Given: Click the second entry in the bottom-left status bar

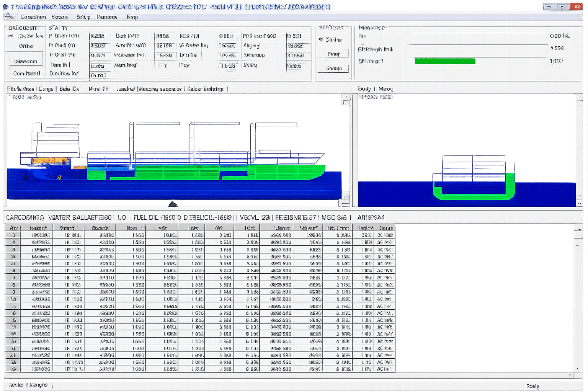Looking at the screenshot, I should pos(39,385).
